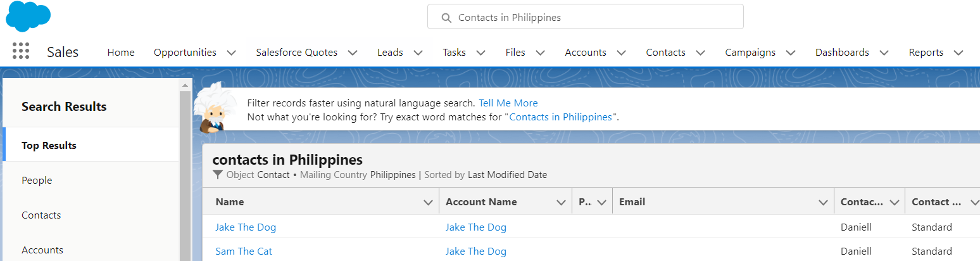Image resolution: width=980 pixels, height=261 pixels.
Task: Expand the Leads dropdown chevron
Action: tap(418, 53)
